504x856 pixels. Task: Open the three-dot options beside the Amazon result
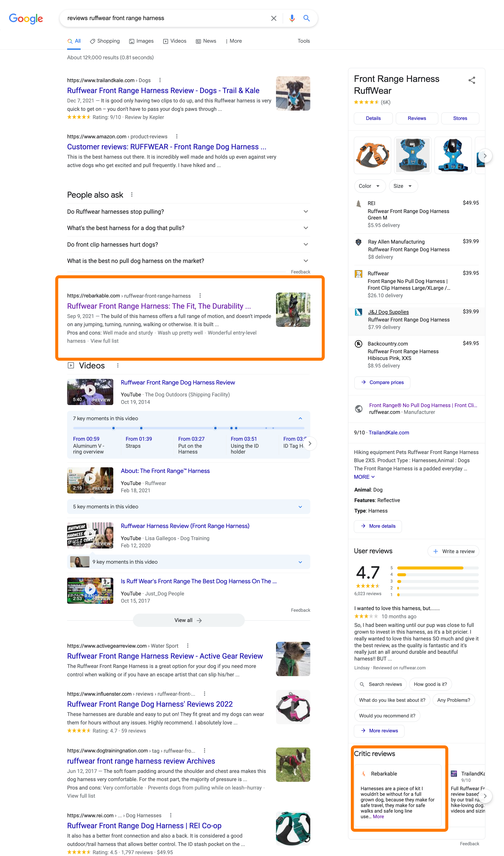177,136
